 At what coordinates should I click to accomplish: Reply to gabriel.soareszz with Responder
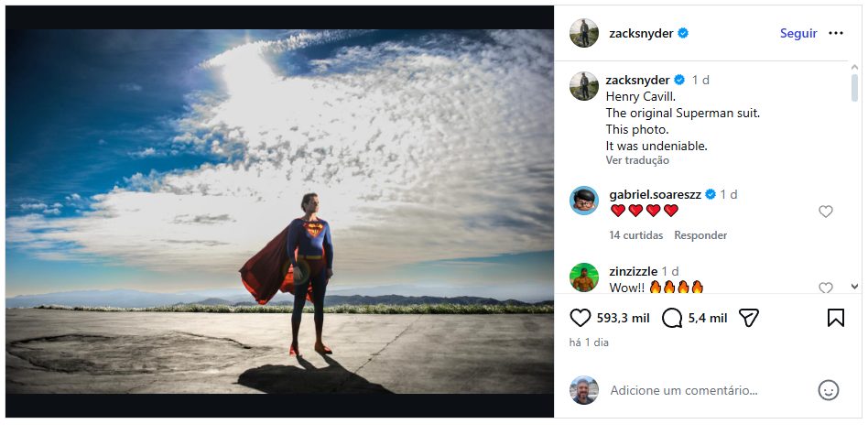pyautogui.click(x=700, y=235)
